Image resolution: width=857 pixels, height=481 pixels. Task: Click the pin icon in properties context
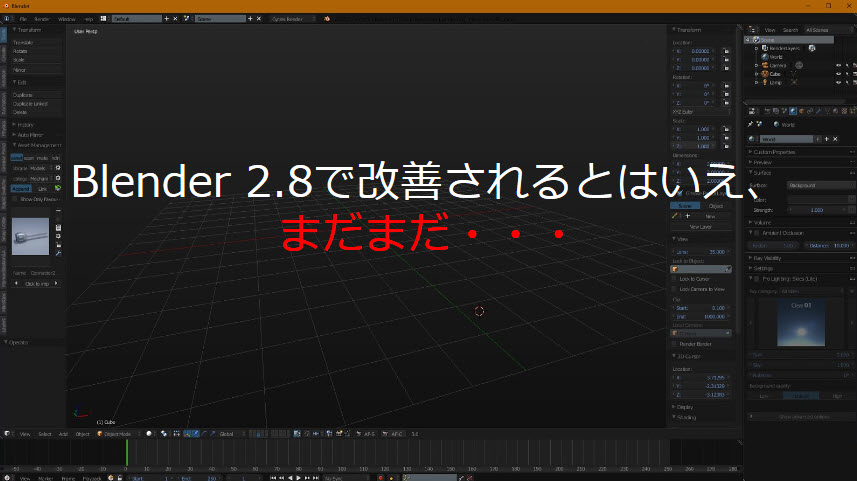pos(751,125)
